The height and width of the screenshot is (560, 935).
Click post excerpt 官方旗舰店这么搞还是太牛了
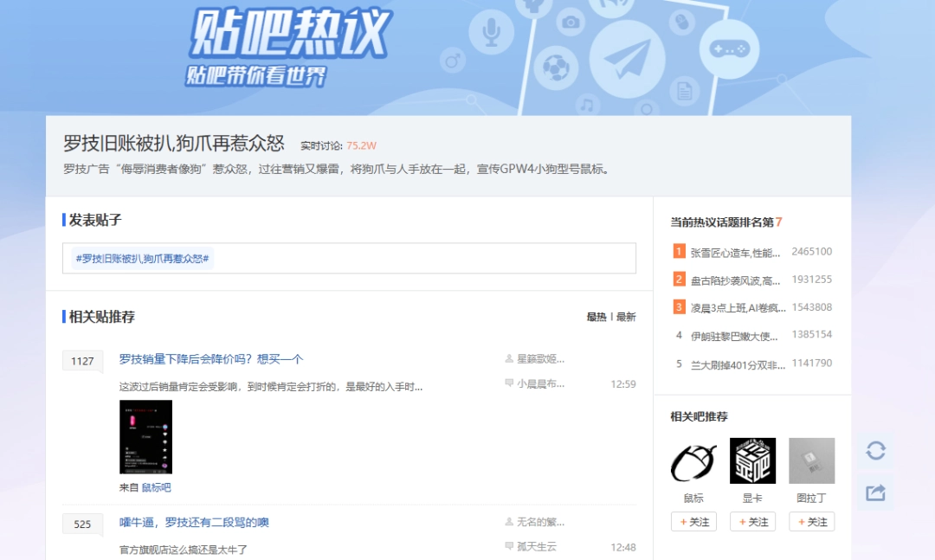[x=183, y=550]
